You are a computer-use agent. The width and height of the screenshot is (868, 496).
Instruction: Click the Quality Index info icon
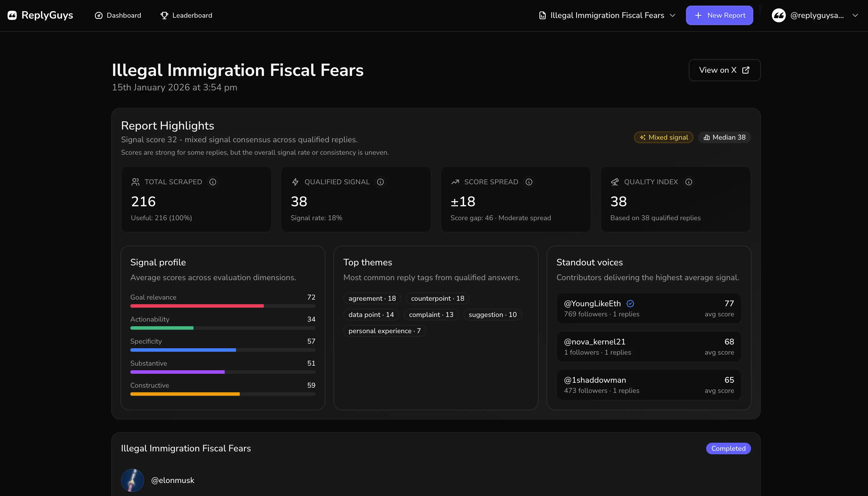pyautogui.click(x=688, y=182)
